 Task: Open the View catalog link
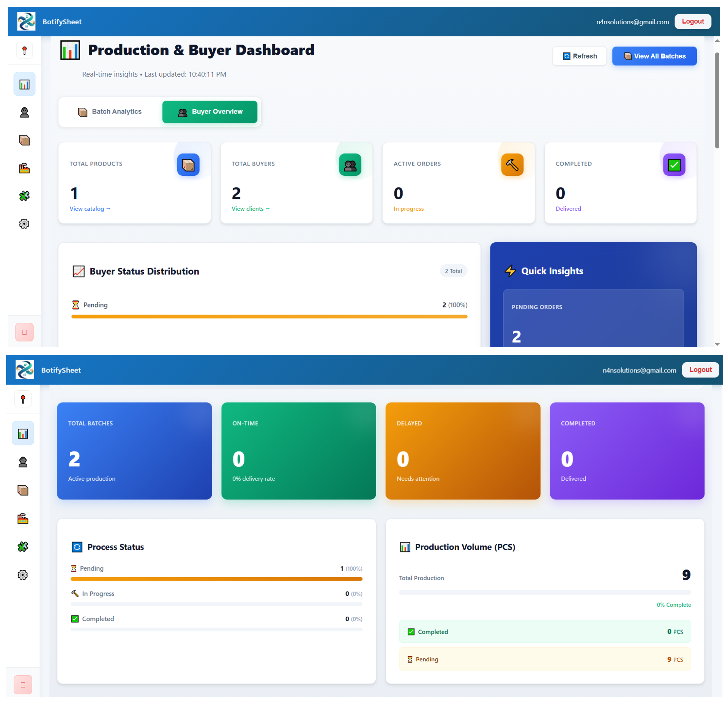tap(90, 208)
